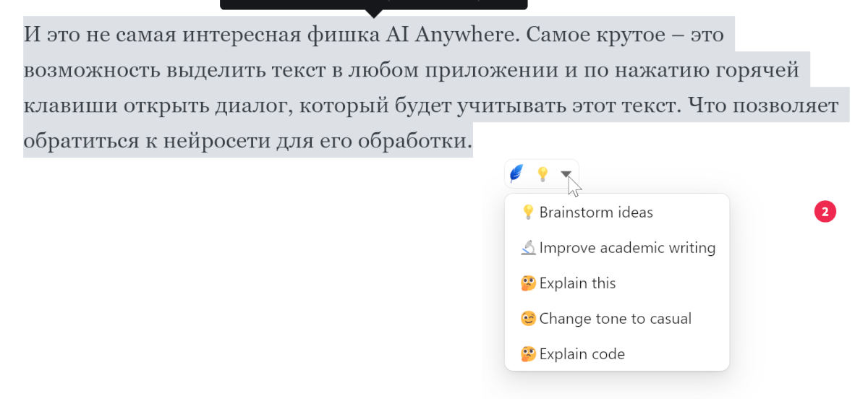Viewport: 868px width, 399px height.
Task: Click lightbulb emoji beside Brainstorm ideas
Action: 528,213
